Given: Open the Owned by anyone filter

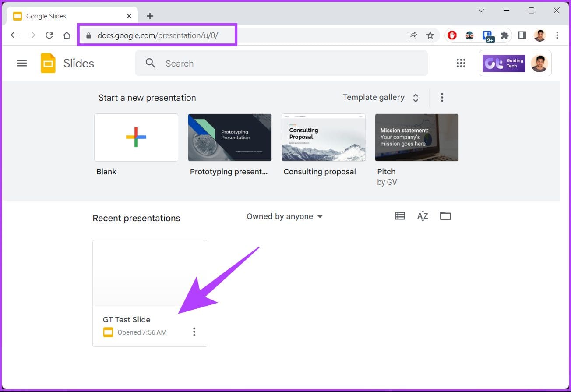Looking at the screenshot, I should pos(285,216).
